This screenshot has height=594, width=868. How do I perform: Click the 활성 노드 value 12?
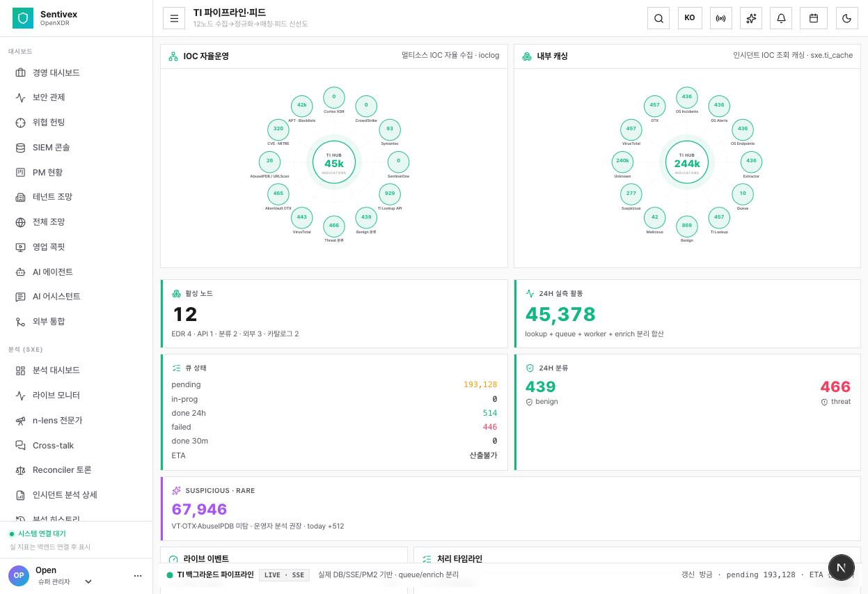pyautogui.click(x=184, y=315)
